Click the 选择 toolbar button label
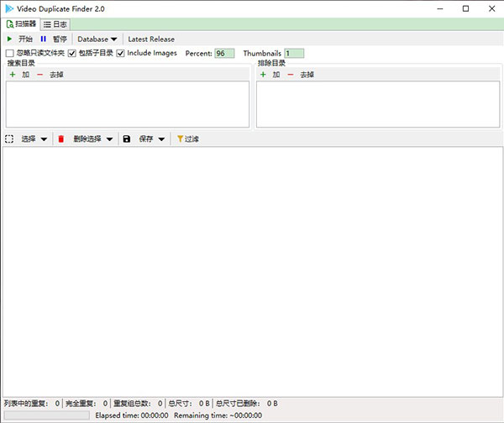The width and height of the screenshot is (504, 423). point(29,138)
